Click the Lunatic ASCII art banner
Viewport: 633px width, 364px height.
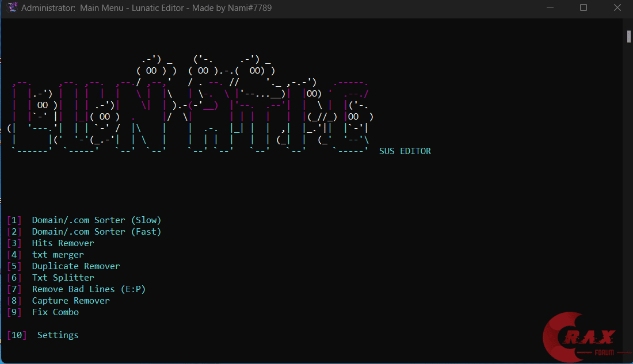point(190,109)
